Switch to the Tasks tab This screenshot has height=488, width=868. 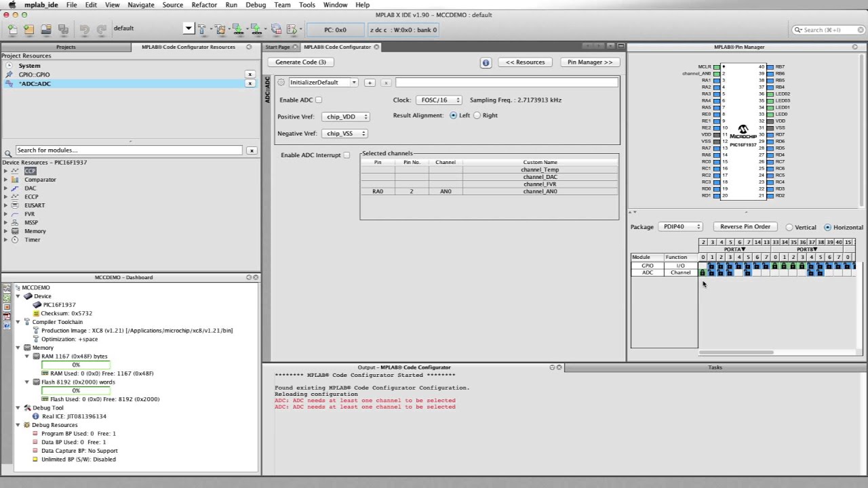[715, 367]
